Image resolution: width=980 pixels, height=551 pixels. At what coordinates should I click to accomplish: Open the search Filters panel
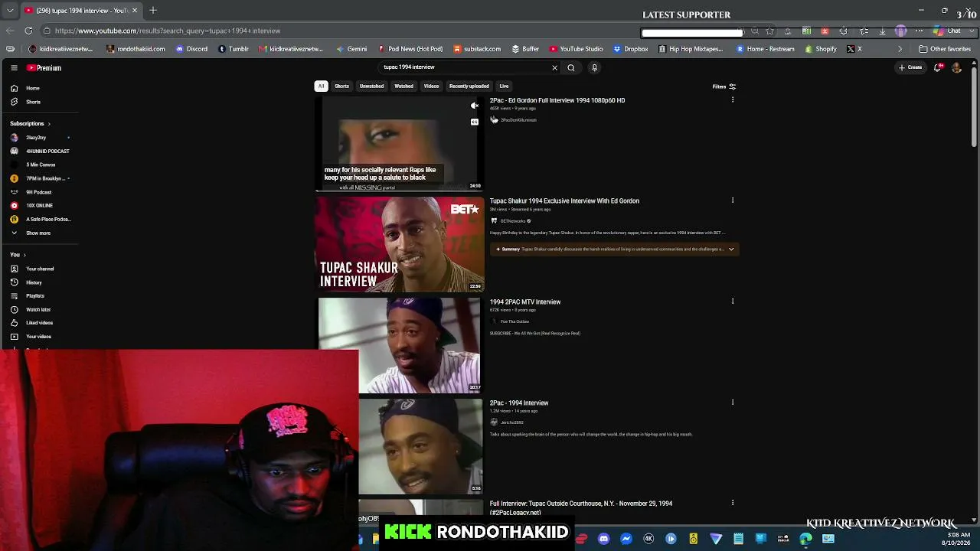pyautogui.click(x=724, y=86)
